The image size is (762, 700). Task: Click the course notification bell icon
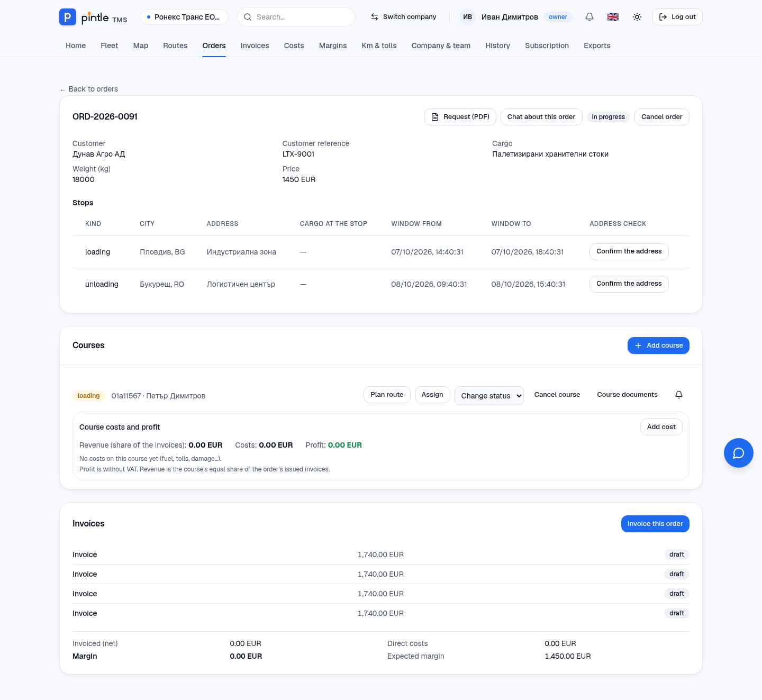(x=679, y=395)
